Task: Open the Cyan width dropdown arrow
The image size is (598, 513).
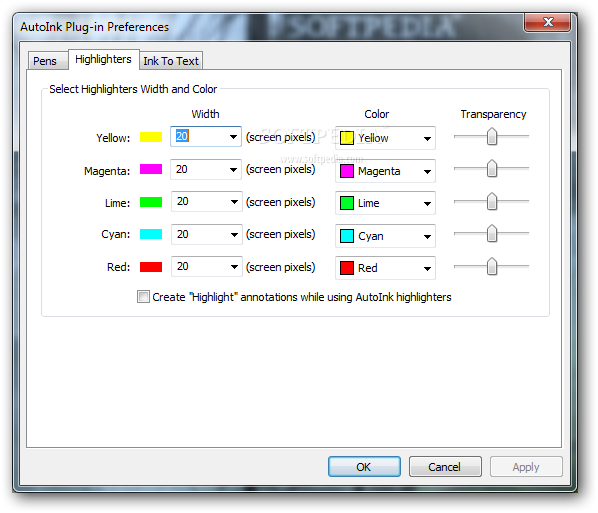Action: [234, 234]
